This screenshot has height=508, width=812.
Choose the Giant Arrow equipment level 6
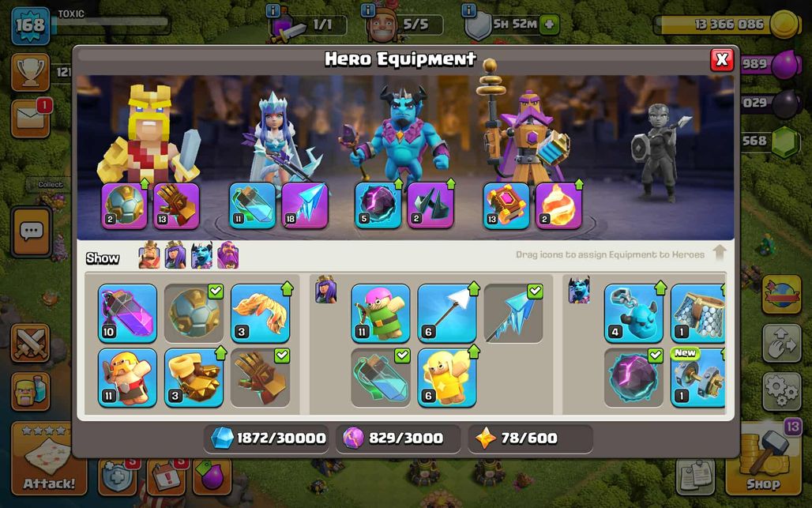click(x=447, y=314)
